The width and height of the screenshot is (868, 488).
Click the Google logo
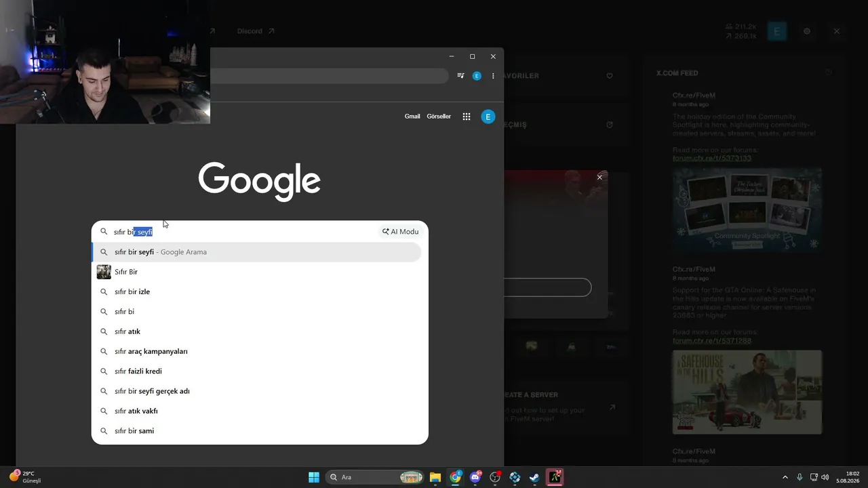259,181
